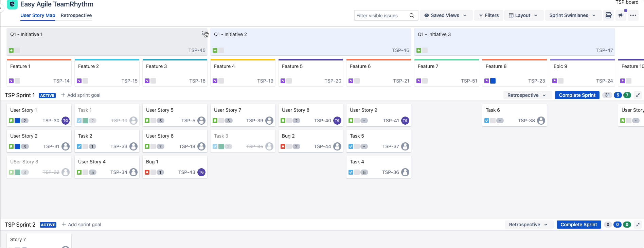This screenshot has height=248, width=644.
Task: Click the task checkbox icon on Task 2
Action: (x=79, y=146)
